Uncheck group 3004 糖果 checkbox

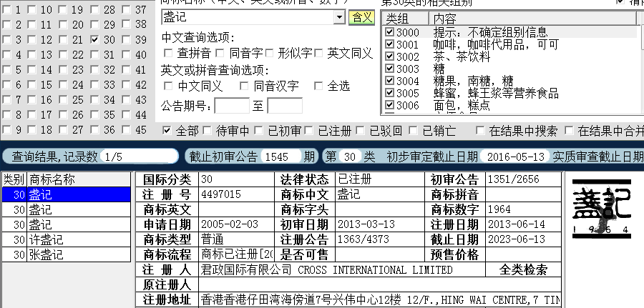pyautogui.click(x=390, y=81)
